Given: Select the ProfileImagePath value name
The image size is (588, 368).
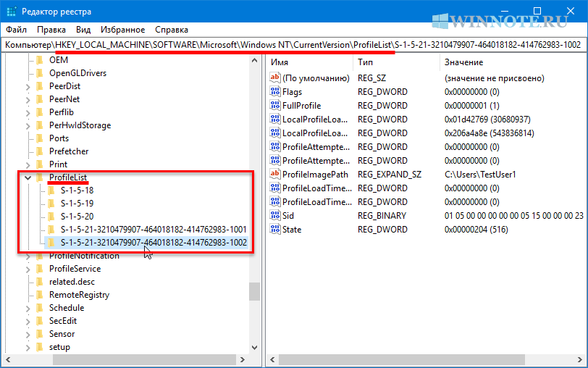Looking at the screenshot, I should pos(315,175).
